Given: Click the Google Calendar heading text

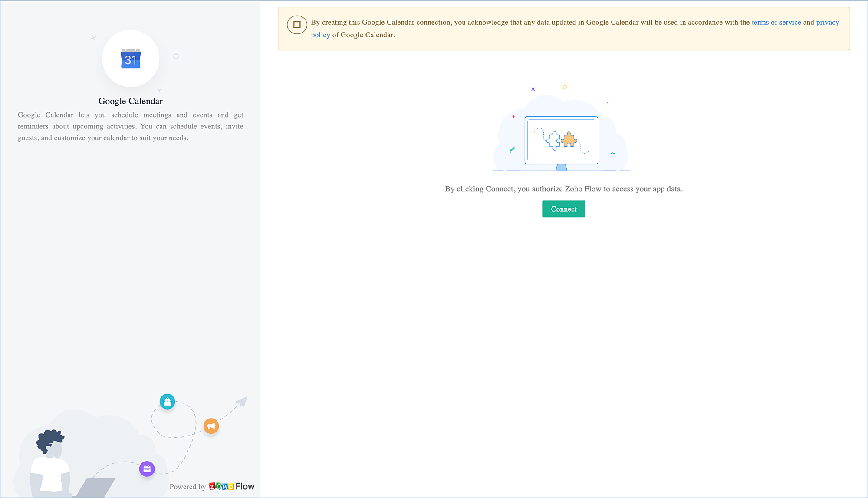Looking at the screenshot, I should (x=130, y=101).
